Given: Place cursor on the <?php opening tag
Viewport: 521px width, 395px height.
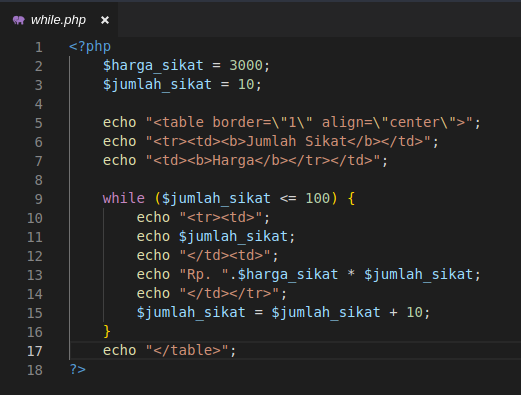Looking at the screenshot, I should (x=90, y=46).
